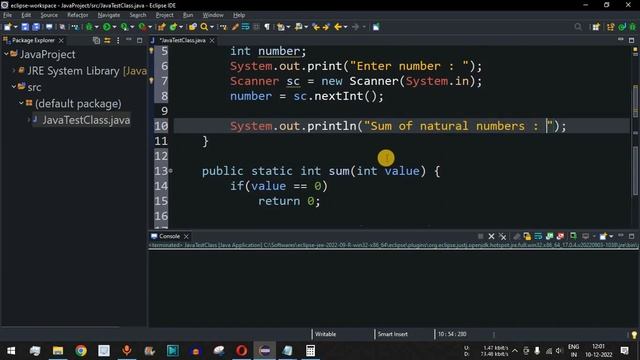The width and height of the screenshot is (640, 360).
Task: Toggle Mark Occurrences pencil icon
Action: pos(235,27)
